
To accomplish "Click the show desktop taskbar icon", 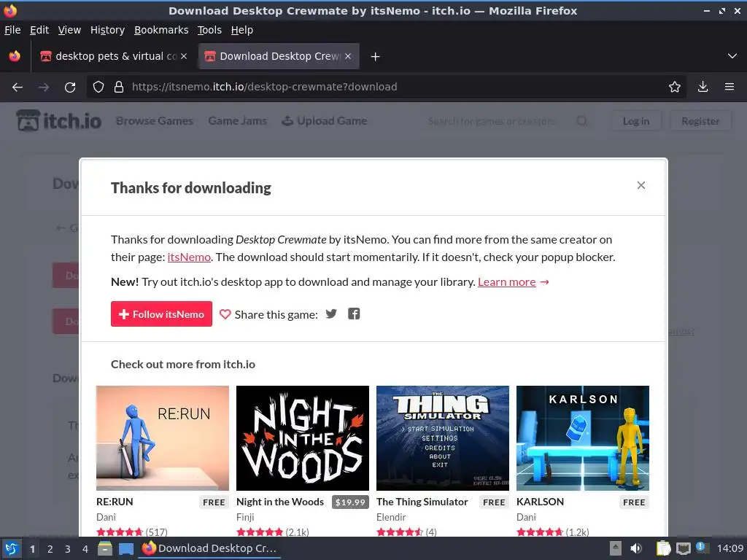I will [125, 548].
